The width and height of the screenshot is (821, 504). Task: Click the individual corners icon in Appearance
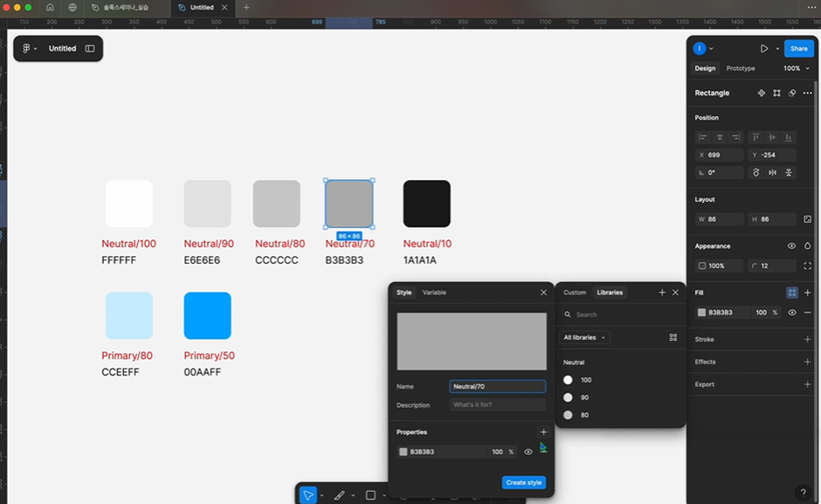click(x=807, y=266)
